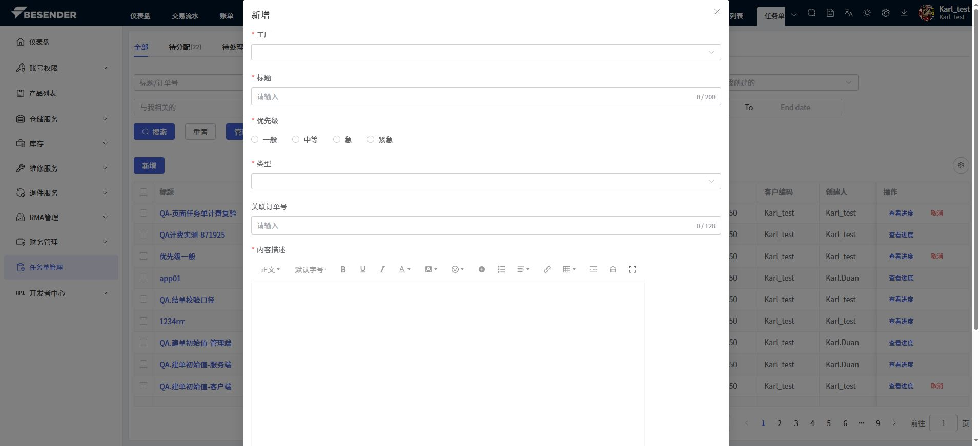Open the table column settings gear
Viewport: 980px width, 446px height.
pos(961,165)
